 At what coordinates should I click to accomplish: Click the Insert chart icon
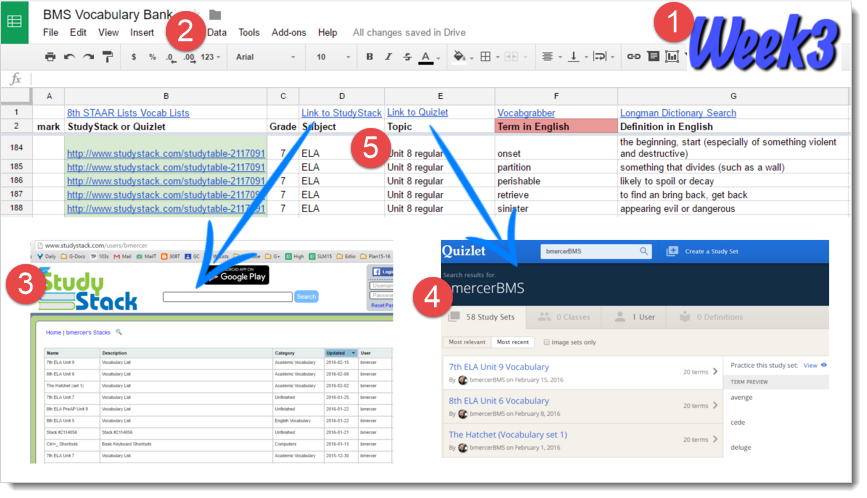coord(672,56)
